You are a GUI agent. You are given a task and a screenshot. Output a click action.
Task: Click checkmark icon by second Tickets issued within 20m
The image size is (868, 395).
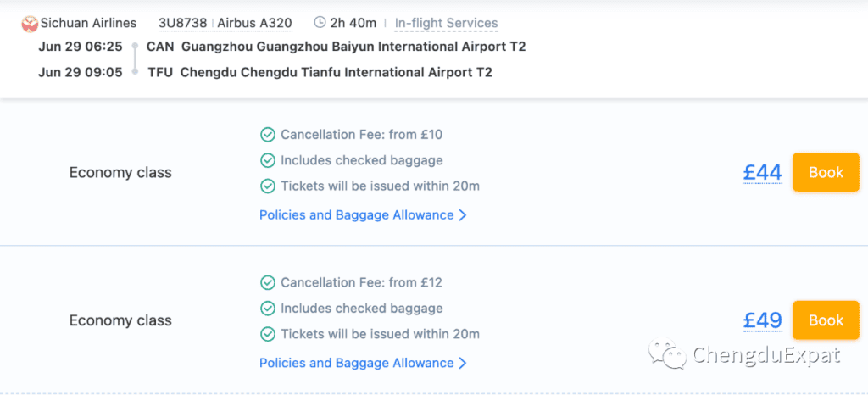(x=267, y=334)
